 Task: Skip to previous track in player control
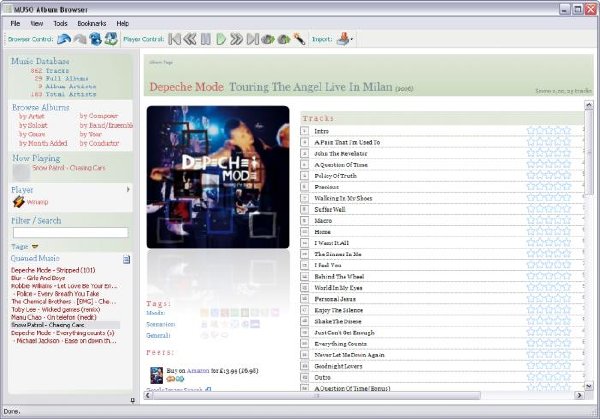click(174, 39)
